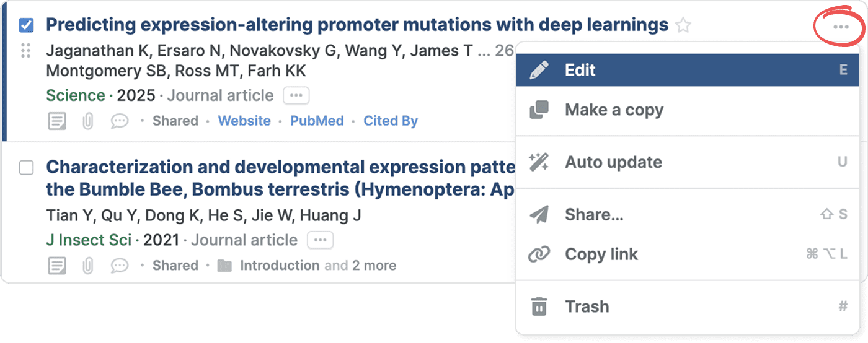Click the circled three-dot more options button
868x343 pixels.
click(841, 27)
